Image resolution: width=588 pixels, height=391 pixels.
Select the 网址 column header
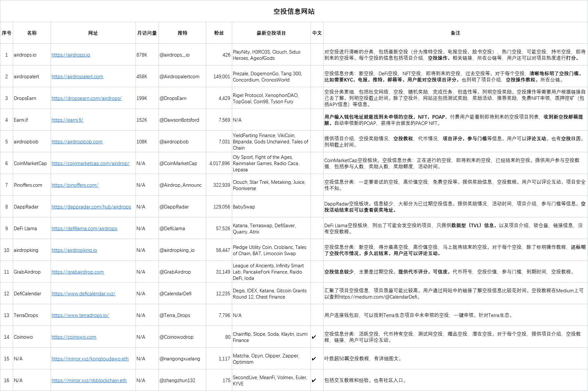(93, 33)
